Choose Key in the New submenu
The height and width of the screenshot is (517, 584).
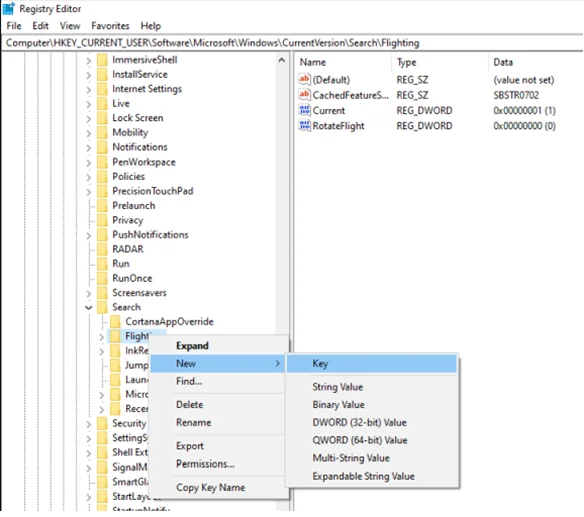point(372,363)
